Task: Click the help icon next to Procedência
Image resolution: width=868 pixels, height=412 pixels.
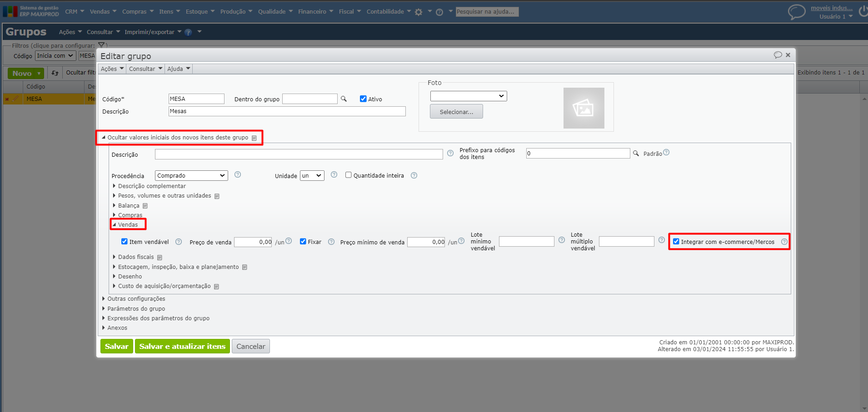Action: point(238,175)
